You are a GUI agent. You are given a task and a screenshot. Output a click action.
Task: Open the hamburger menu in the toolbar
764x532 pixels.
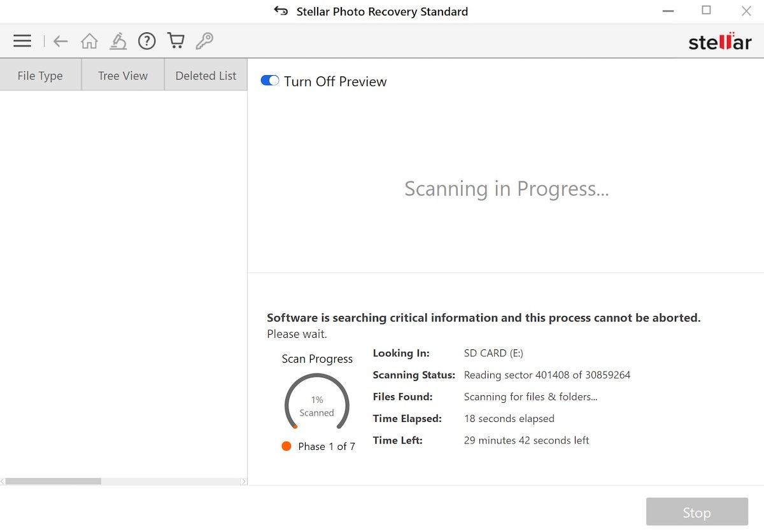22,41
